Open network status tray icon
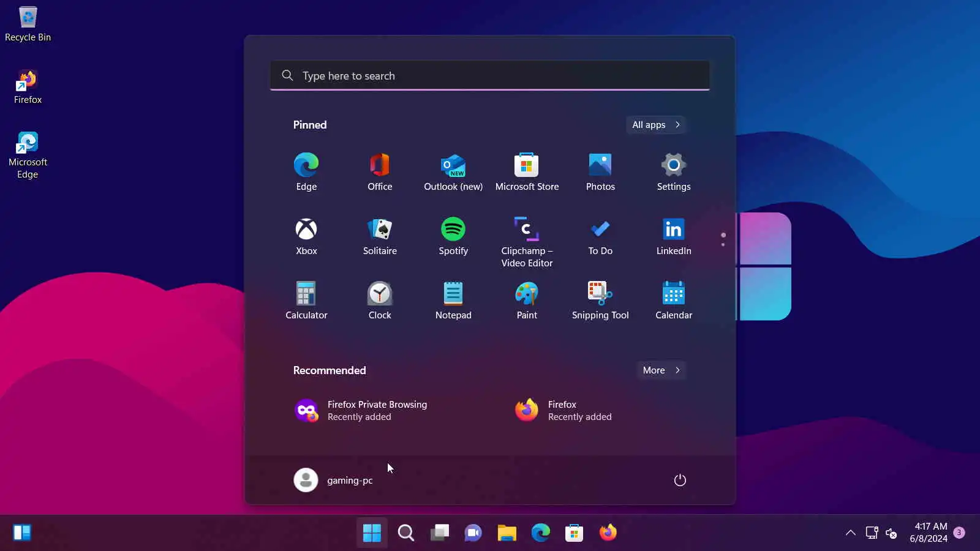 [872, 533]
